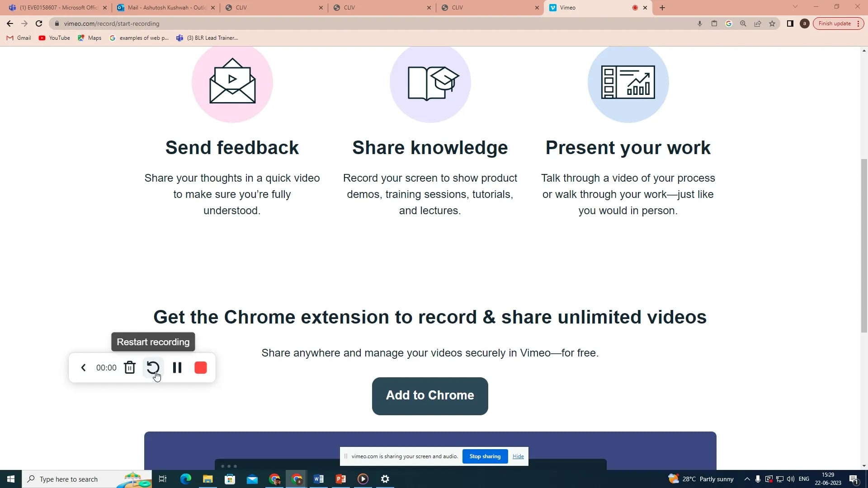The height and width of the screenshot is (488, 868).
Task: Click the zoom magnifier icon in toolbar
Action: [743, 23]
